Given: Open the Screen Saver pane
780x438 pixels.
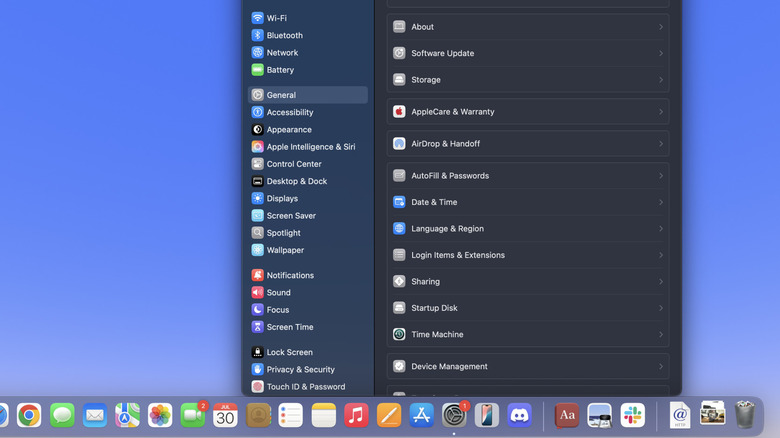Looking at the screenshot, I should pyautogui.click(x=307, y=216).
